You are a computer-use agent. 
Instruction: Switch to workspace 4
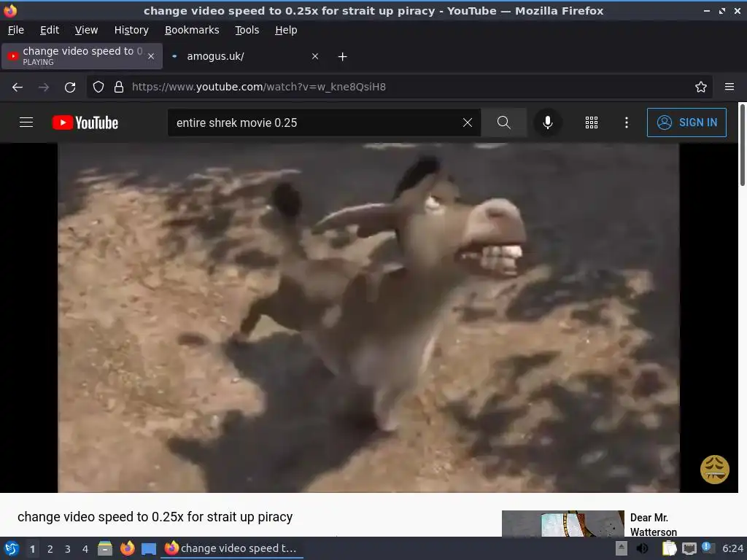tap(85, 549)
